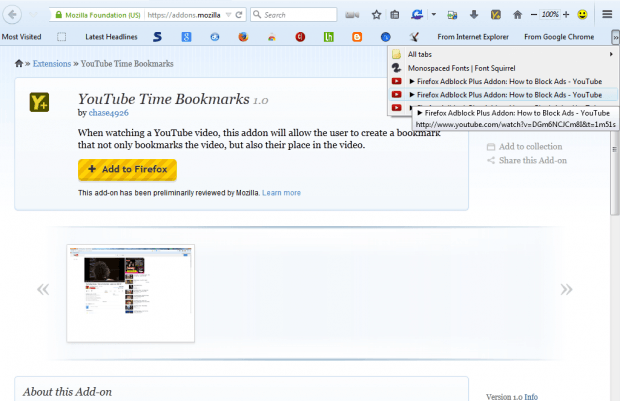Image resolution: width=620 pixels, height=401 pixels.
Task: Open the URL history dropdown arrow
Action: [x=228, y=15]
